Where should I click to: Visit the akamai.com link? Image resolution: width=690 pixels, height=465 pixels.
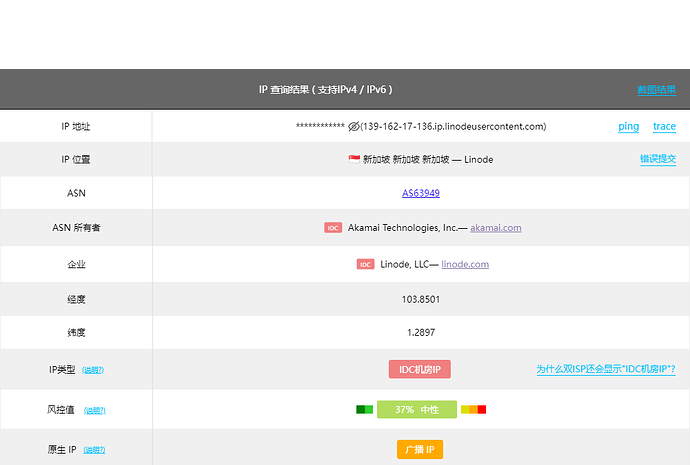495,228
